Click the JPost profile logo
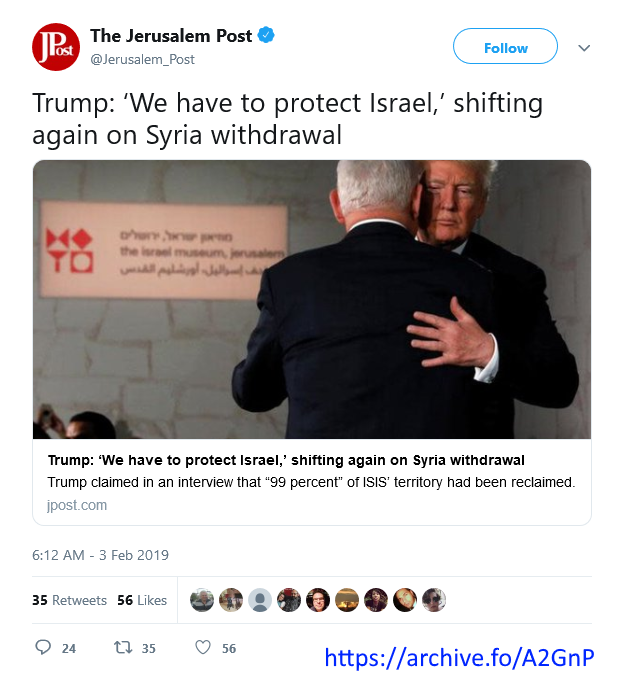This screenshot has width=624, height=692. click(x=56, y=47)
